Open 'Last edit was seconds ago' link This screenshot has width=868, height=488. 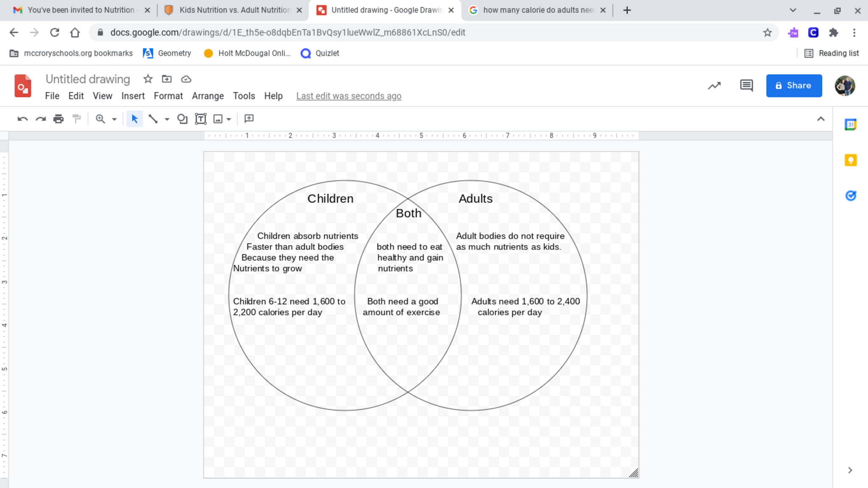point(348,96)
